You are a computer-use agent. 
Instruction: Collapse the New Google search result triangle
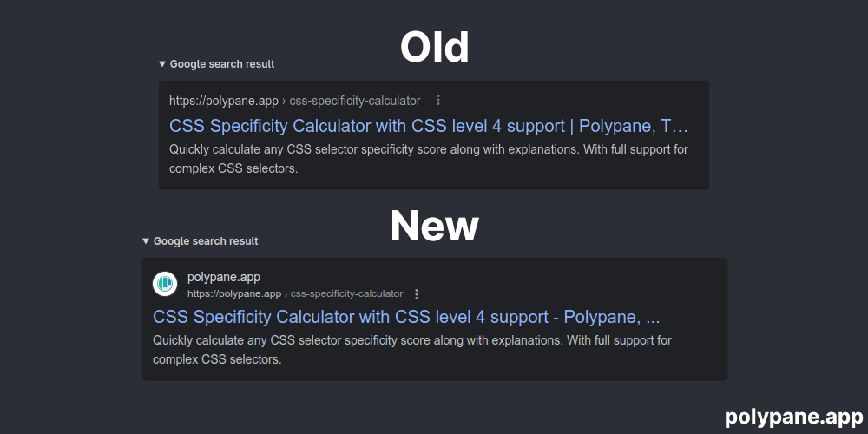[x=146, y=241]
